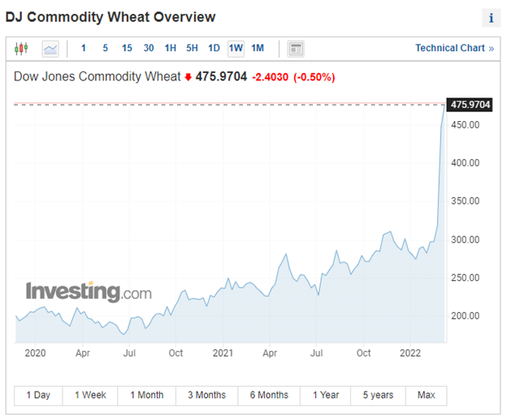Switch to the 3 Months range
Image resolution: width=507 pixels, height=420 pixels.
[x=206, y=396]
